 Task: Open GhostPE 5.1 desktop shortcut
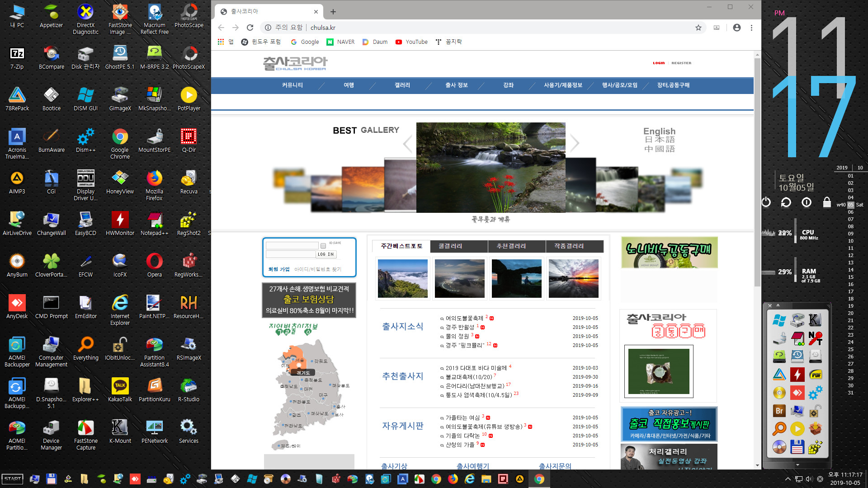click(x=120, y=58)
